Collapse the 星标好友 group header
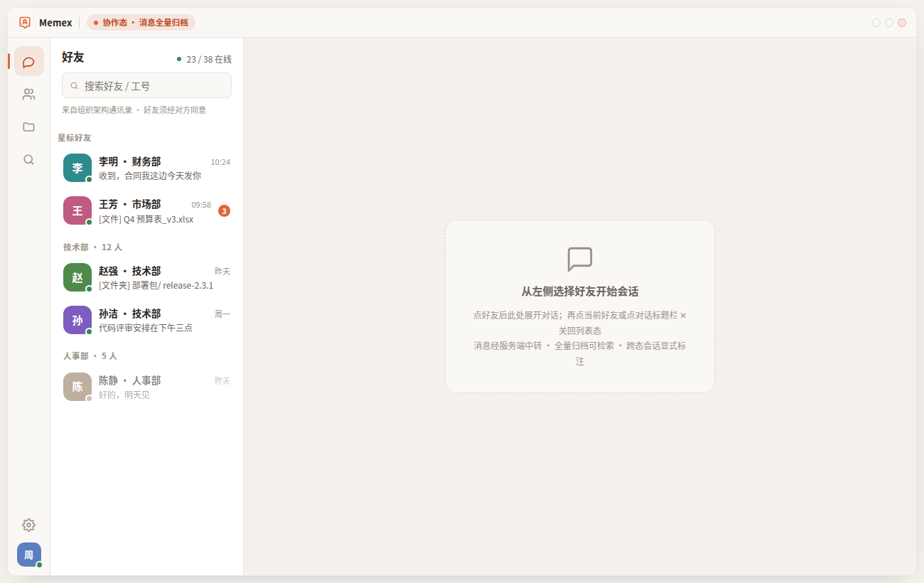Viewport: 924px width, 583px height. point(75,137)
